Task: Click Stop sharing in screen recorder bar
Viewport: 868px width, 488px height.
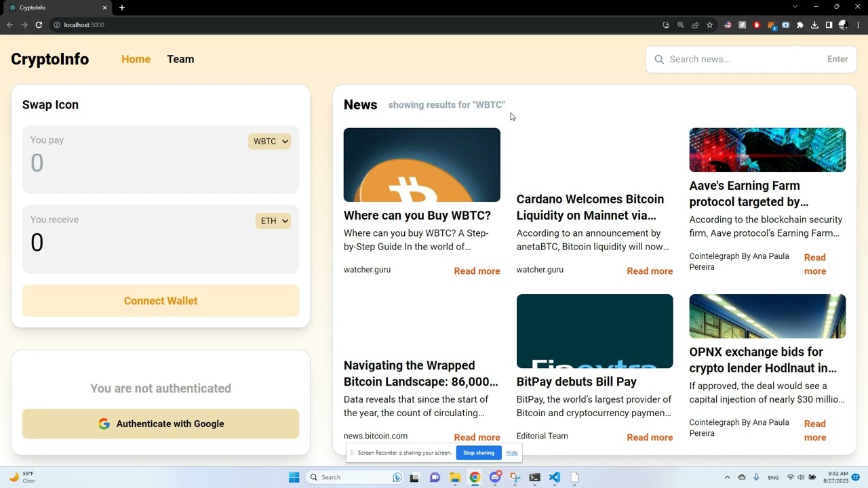Action: click(x=479, y=453)
